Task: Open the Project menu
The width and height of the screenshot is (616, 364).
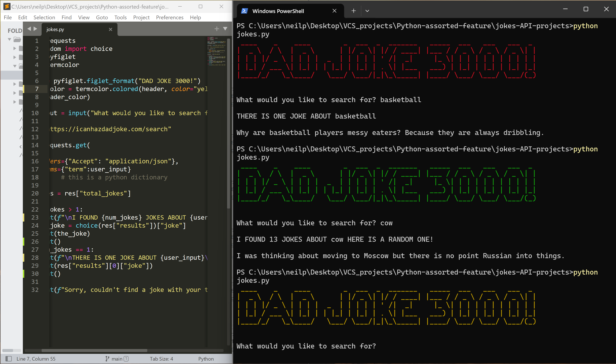Action: (x=141, y=17)
